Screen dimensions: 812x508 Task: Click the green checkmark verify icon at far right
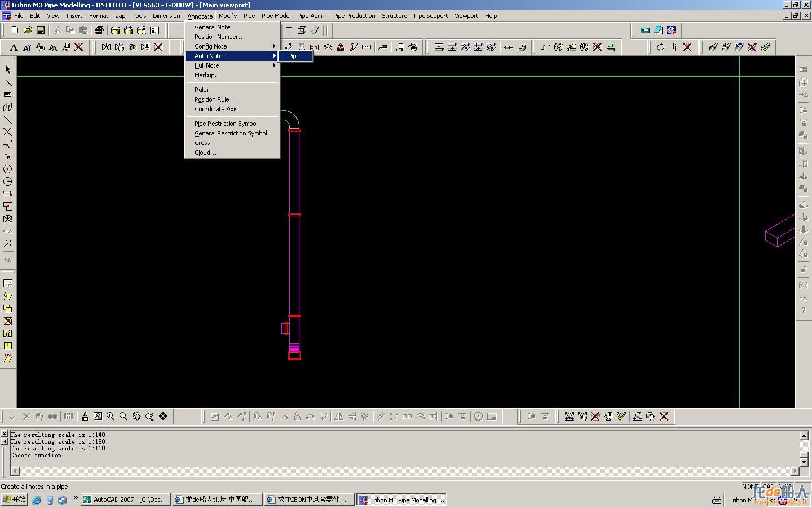765,47
